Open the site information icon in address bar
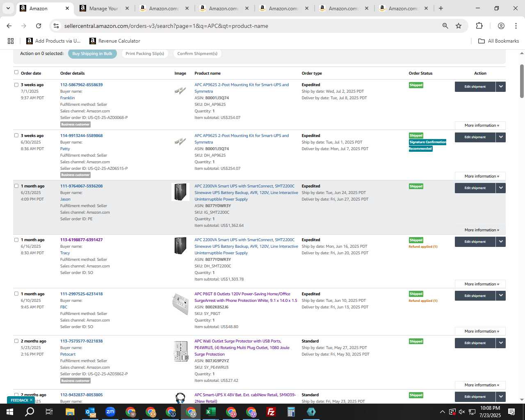Image resolution: width=525 pixels, height=420 pixels. (x=56, y=26)
